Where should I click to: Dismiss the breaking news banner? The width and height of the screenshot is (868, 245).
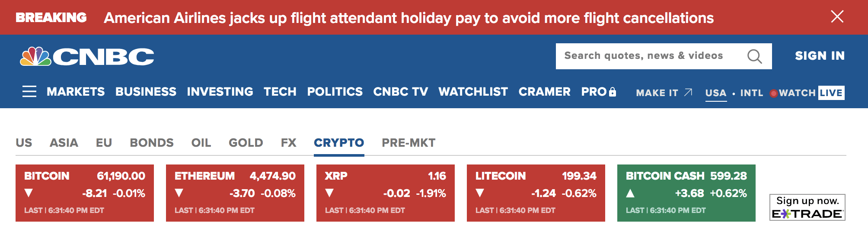[x=837, y=17]
